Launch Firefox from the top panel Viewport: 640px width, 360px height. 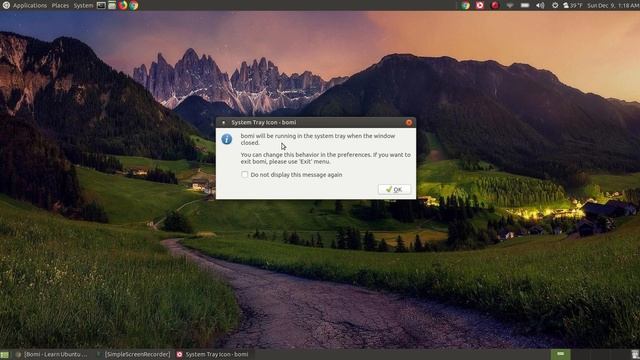point(122,5)
